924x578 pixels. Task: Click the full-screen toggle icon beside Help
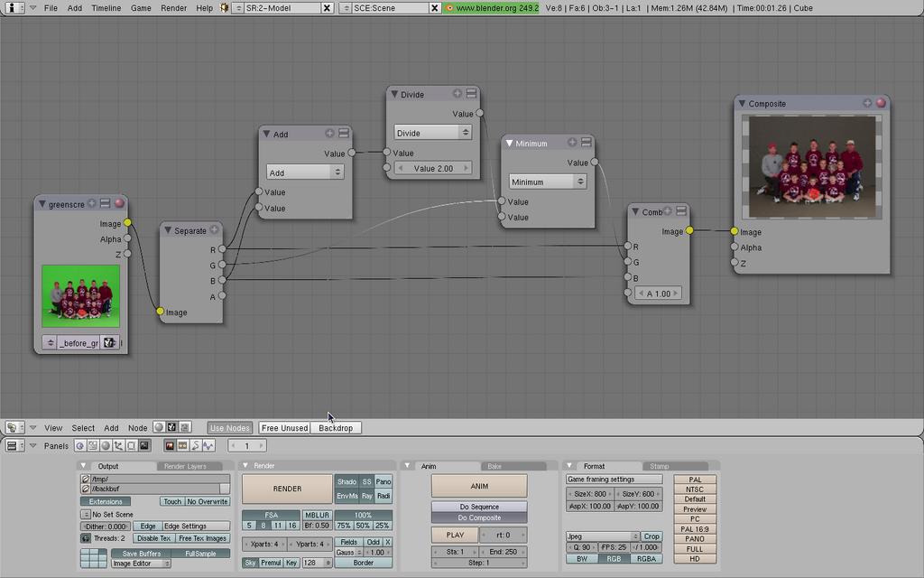(224, 8)
